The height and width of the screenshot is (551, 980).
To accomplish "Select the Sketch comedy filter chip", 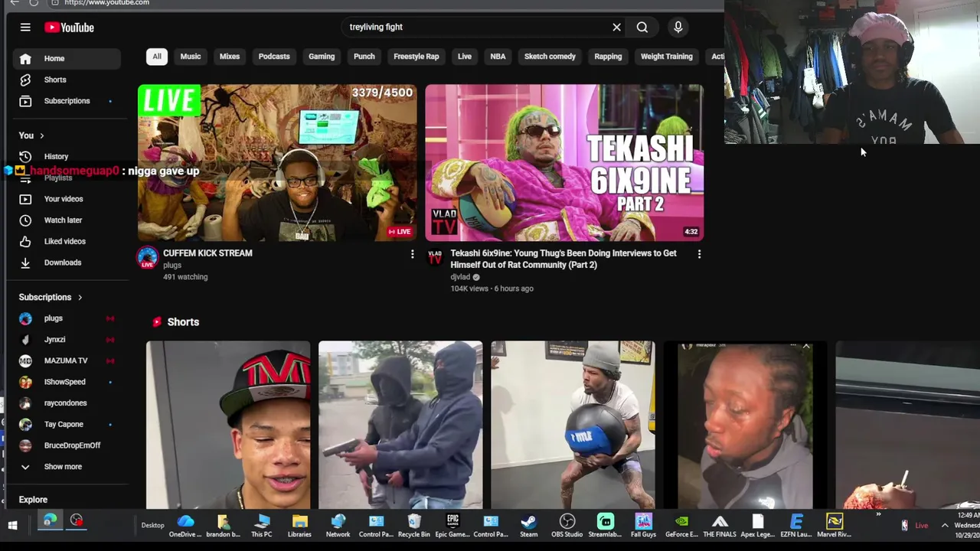I will point(550,57).
